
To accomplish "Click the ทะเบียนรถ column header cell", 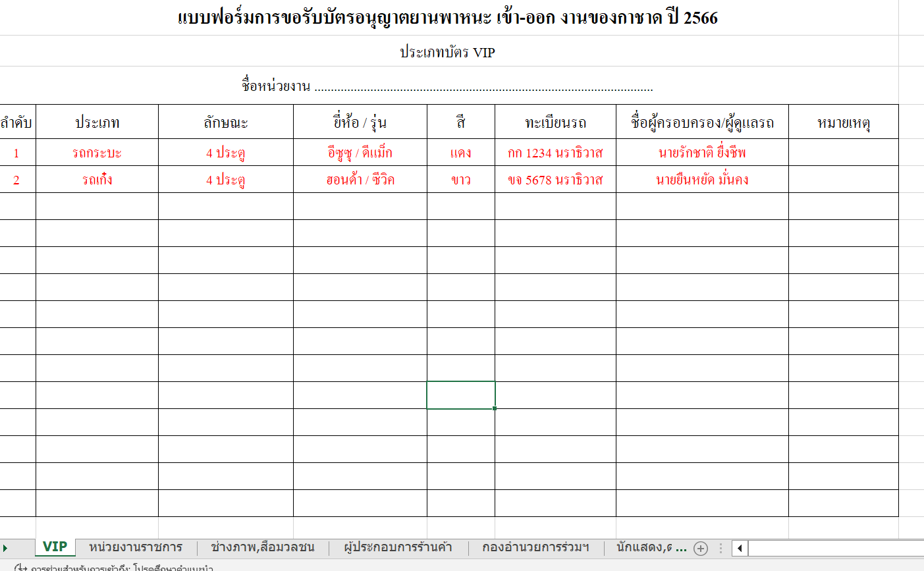I will pos(555,122).
